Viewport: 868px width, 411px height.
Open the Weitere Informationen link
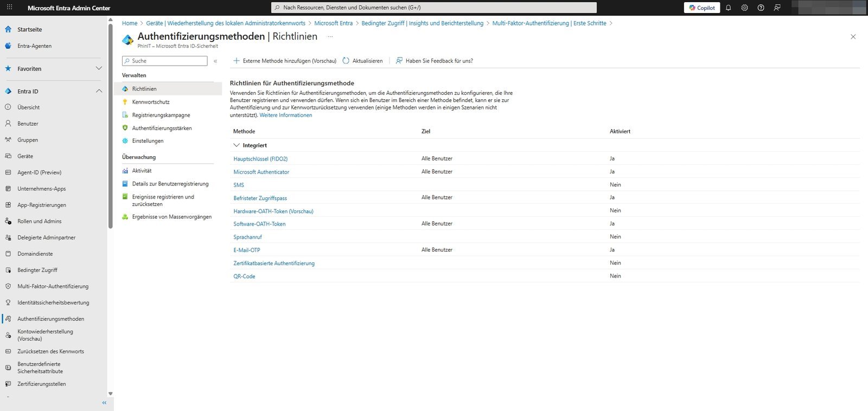pyautogui.click(x=285, y=115)
